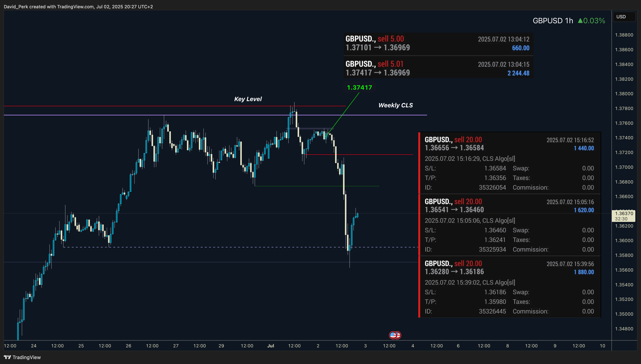Click the USD currency button

(x=624, y=17)
